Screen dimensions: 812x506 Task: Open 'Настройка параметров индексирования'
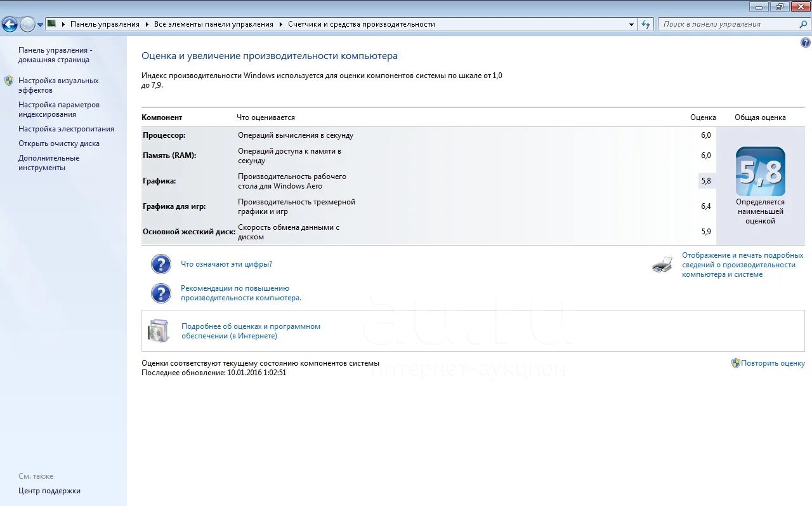point(59,109)
